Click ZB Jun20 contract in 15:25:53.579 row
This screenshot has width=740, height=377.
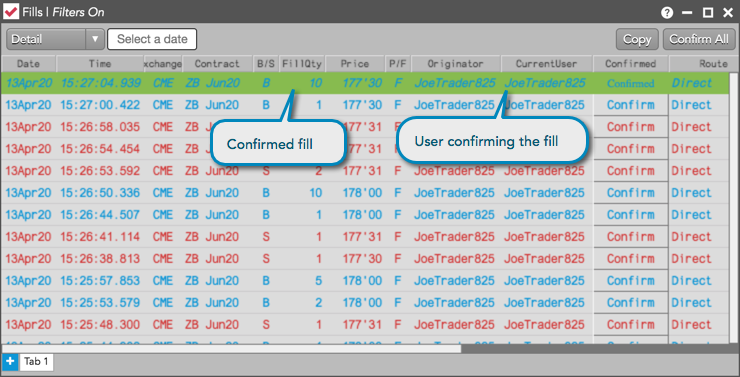[212, 302]
